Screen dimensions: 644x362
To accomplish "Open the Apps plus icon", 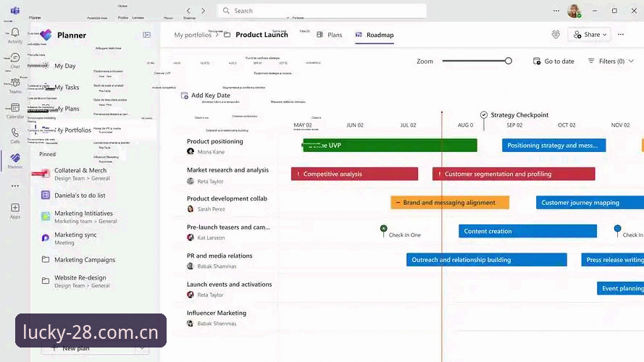I will (15, 208).
